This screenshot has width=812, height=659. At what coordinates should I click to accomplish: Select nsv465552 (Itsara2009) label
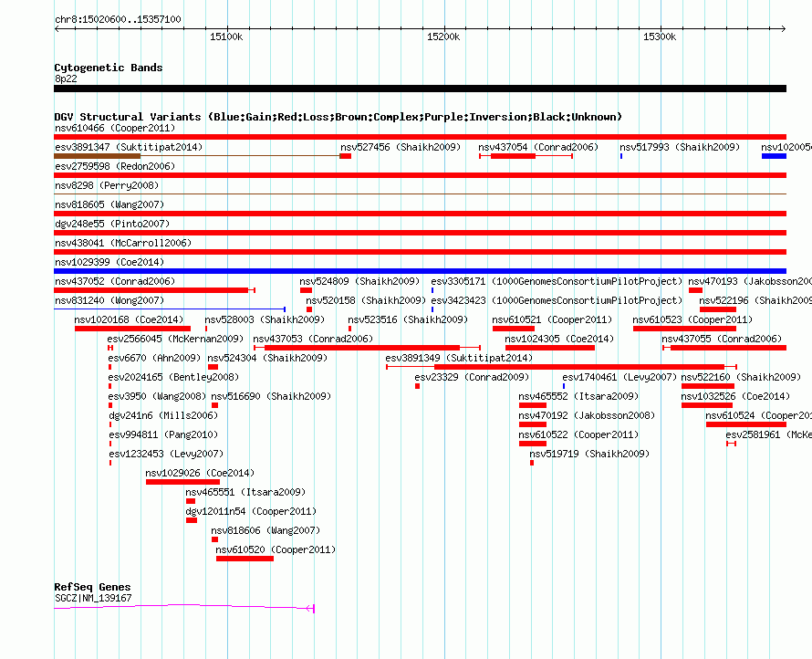[578, 396]
